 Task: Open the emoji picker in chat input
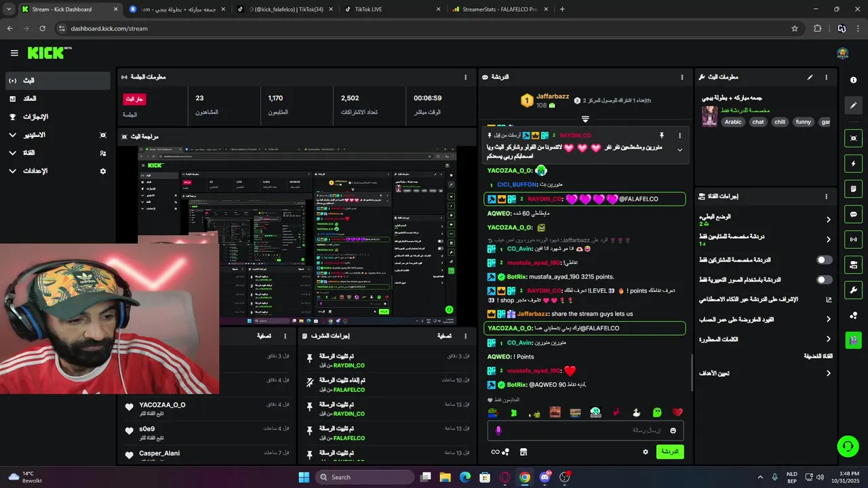pos(673,430)
